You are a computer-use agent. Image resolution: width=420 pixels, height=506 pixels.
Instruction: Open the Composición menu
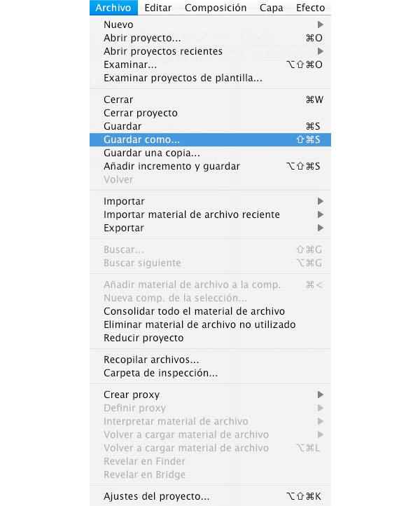click(x=216, y=8)
